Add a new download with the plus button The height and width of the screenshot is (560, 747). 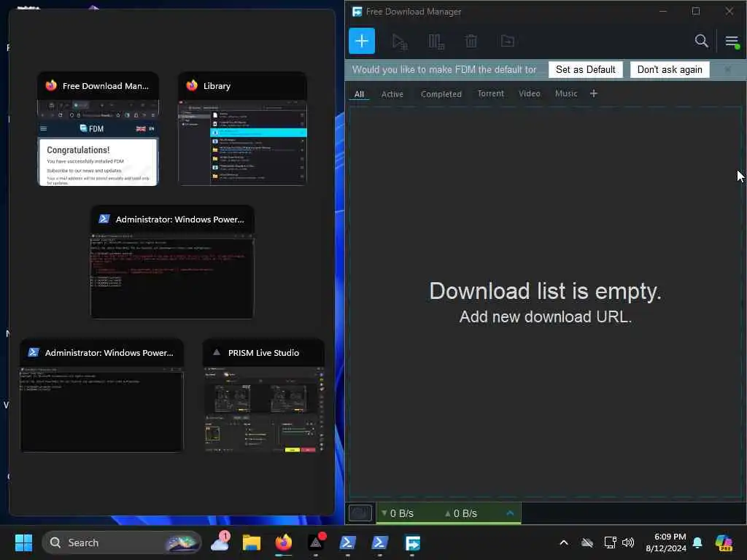[x=362, y=41]
